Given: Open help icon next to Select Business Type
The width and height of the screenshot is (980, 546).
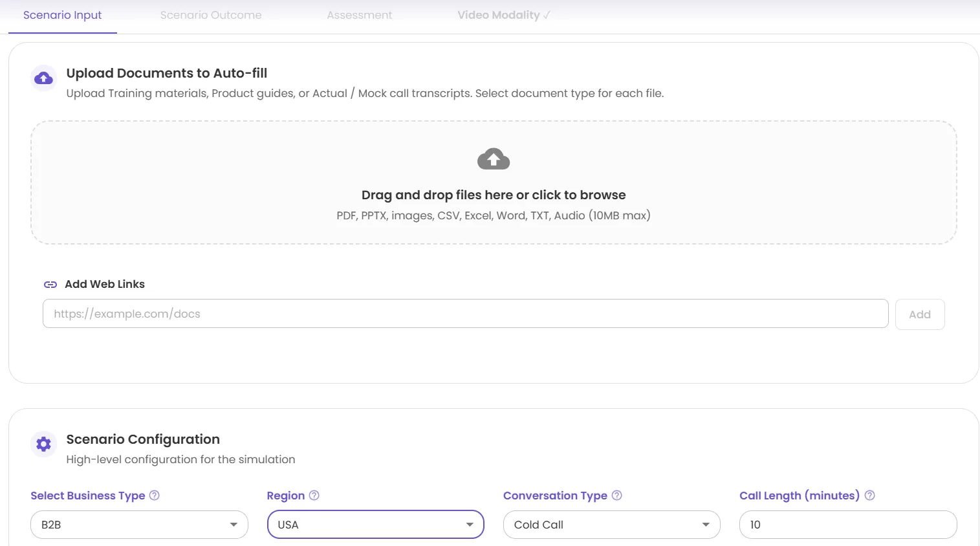Looking at the screenshot, I should click(x=155, y=496).
